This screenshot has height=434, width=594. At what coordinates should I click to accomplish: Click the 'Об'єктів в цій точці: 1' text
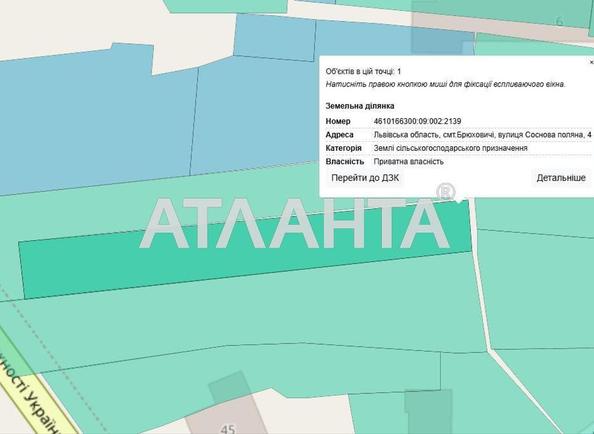click(363, 71)
